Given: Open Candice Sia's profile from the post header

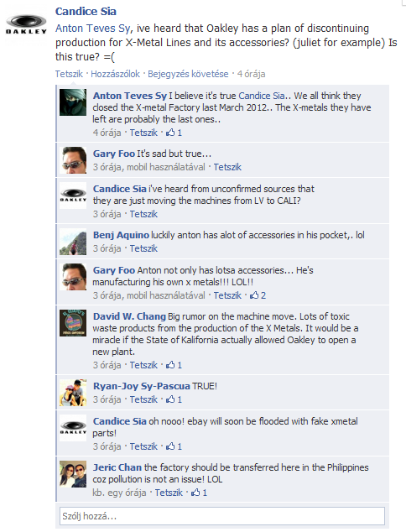Looking at the screenshot, I should [x=86, y=11].
